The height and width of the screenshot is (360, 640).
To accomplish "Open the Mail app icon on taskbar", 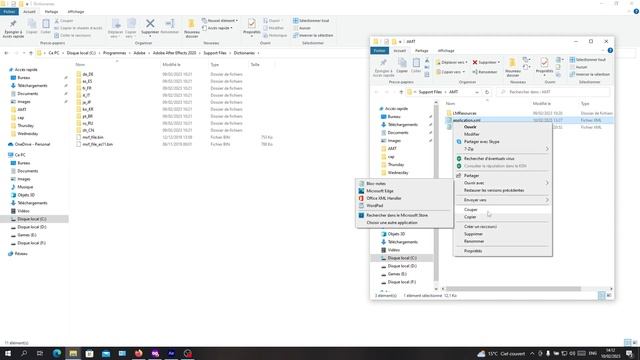I will click(x=106, y=353).
